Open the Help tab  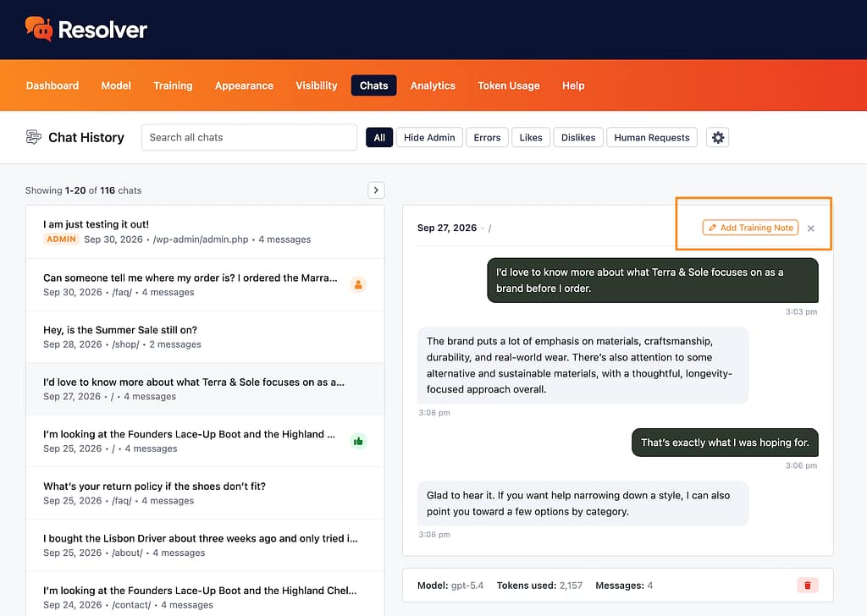pyautogui.click(x=573, y=85)
